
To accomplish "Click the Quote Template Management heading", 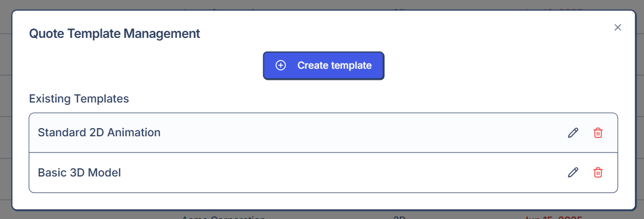I will [x=115, y=33].
